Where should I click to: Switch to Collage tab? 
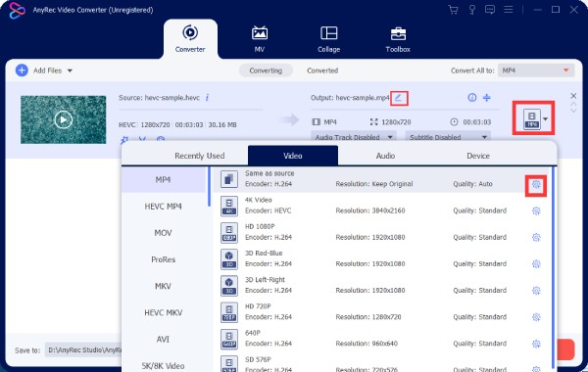[329, 39]
